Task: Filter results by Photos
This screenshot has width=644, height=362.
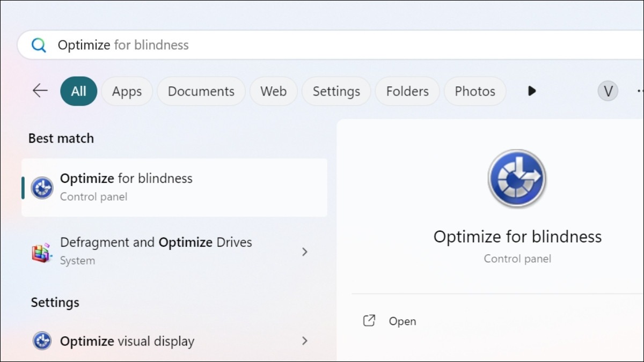Action: 475,91
